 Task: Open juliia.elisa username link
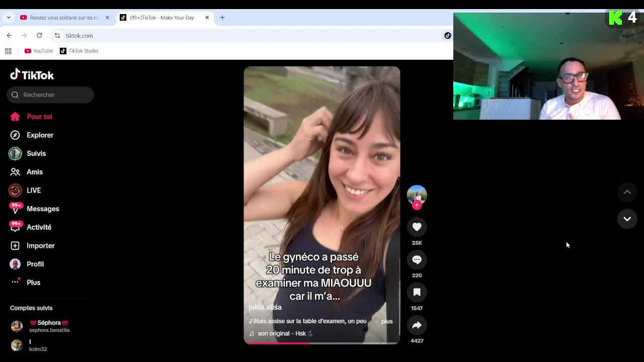tap(265, 307)
